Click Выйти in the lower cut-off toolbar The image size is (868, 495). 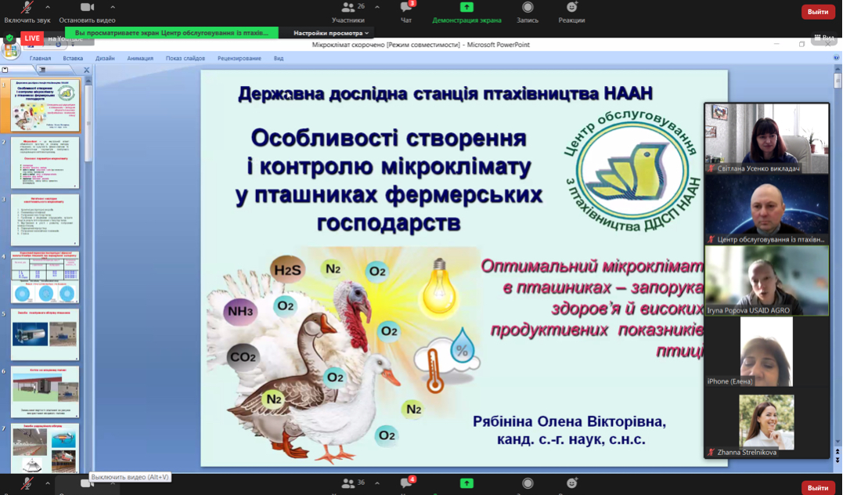click(x=818, y=488)
